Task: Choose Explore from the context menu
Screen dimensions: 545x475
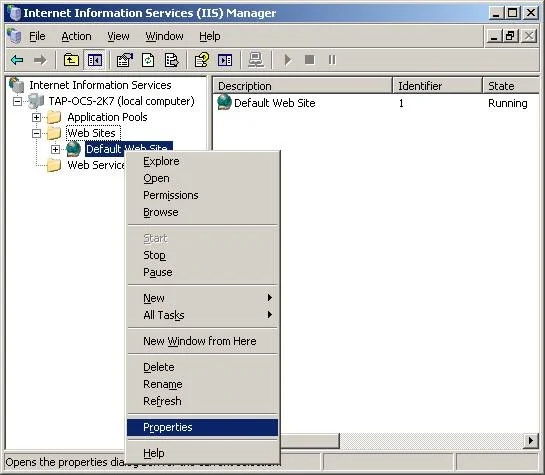Action: [x=203, y=161]
